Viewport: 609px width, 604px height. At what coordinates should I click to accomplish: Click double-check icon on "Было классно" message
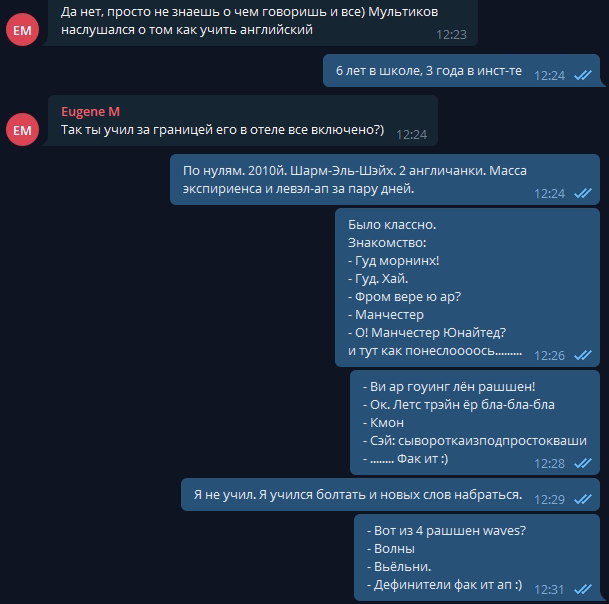[582, 355]
